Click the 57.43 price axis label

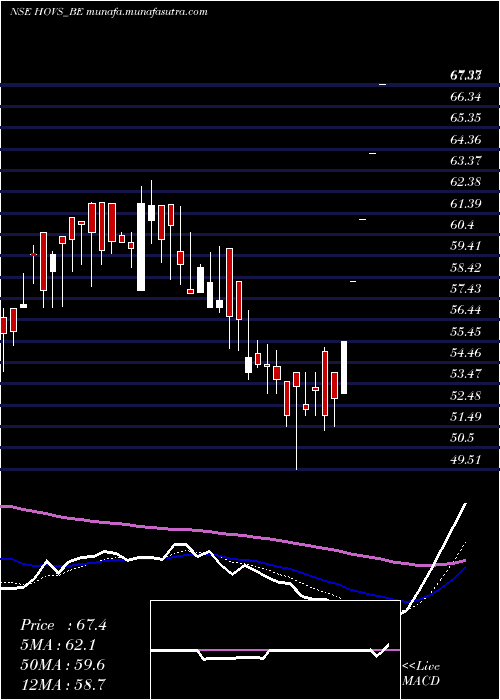click(x=466, y=289)
